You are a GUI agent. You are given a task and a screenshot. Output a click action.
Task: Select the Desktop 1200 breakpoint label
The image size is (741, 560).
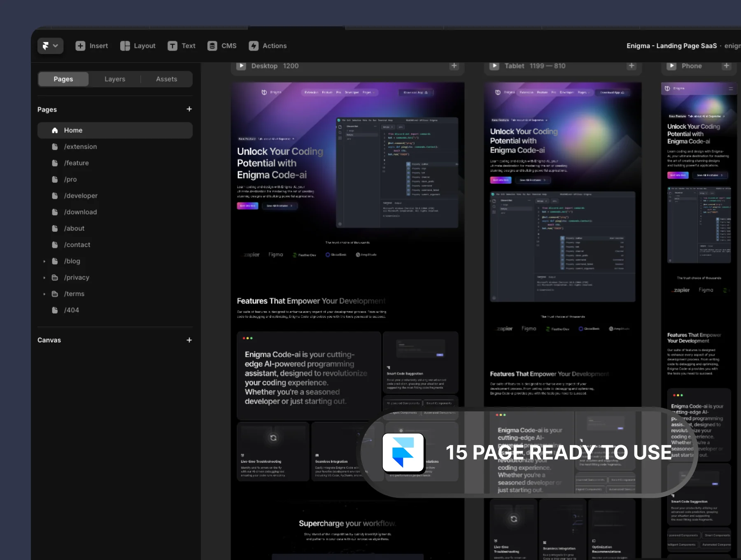click(x=275, y=66)
